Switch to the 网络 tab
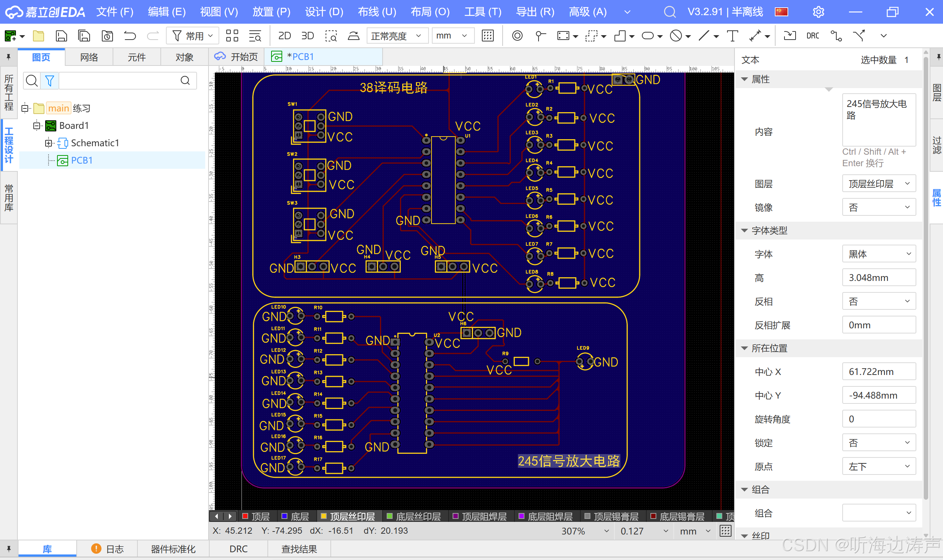943x560 pixels. click(x=89, y=57)
